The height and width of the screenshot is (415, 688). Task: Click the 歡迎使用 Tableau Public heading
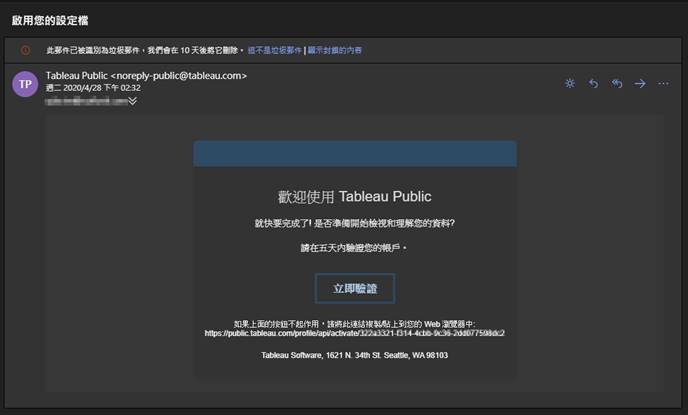(355, 197)
